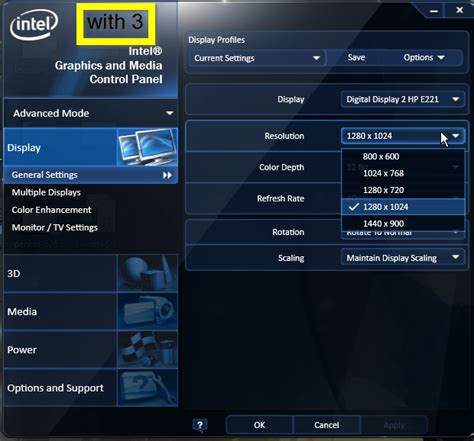The image size is (474, 441).
Task: Open the Scaling dropdown Maintain Display Scaling
Action: tap(403, 258)
